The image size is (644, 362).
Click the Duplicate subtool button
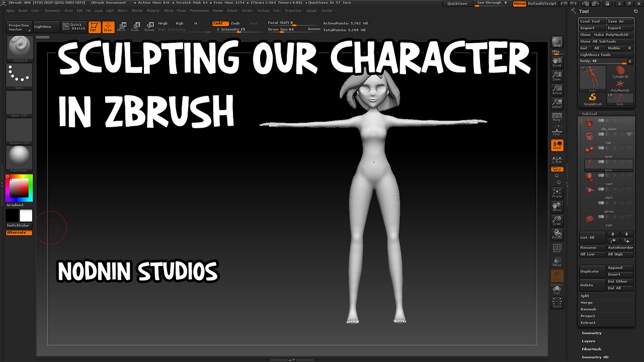pyautogui.click(x=592, y=271)
